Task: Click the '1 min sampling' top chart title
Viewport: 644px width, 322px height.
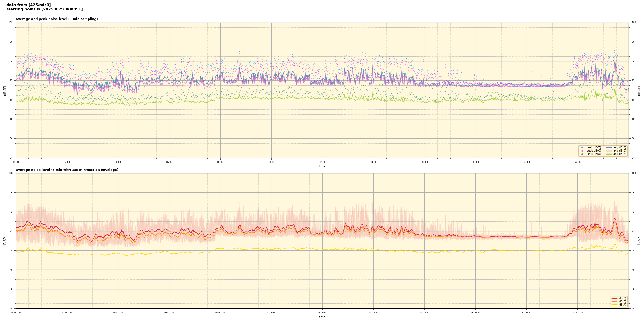Action: pos(57,19)
